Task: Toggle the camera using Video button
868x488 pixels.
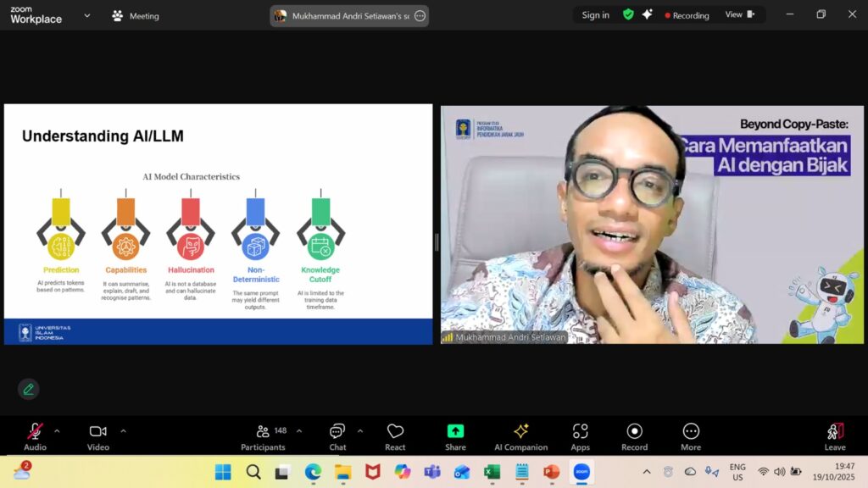Action: point(98,435)
